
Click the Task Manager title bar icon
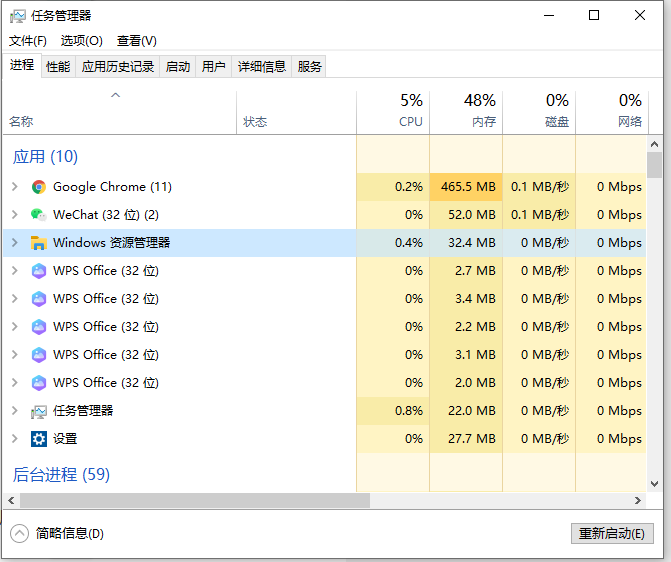pos(17,16)
